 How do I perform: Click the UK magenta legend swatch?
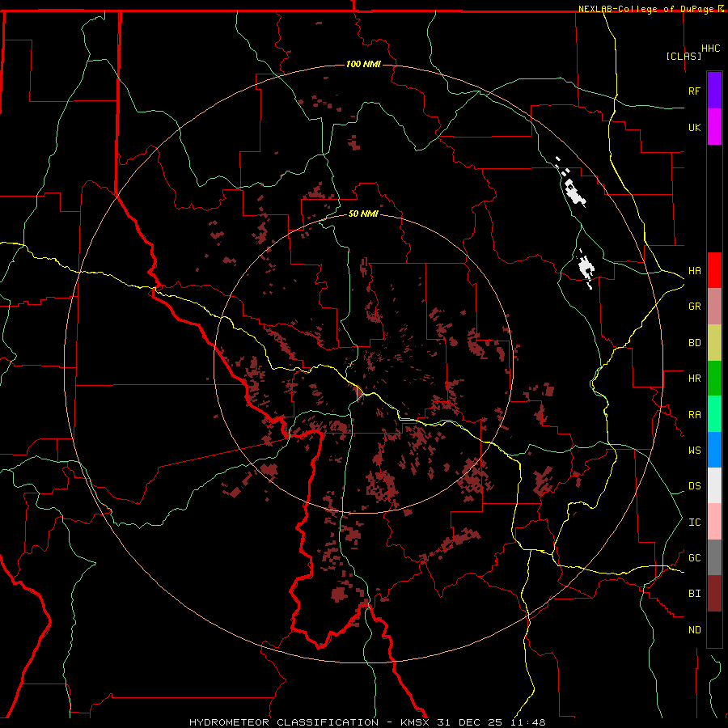(x=714, y=127)
